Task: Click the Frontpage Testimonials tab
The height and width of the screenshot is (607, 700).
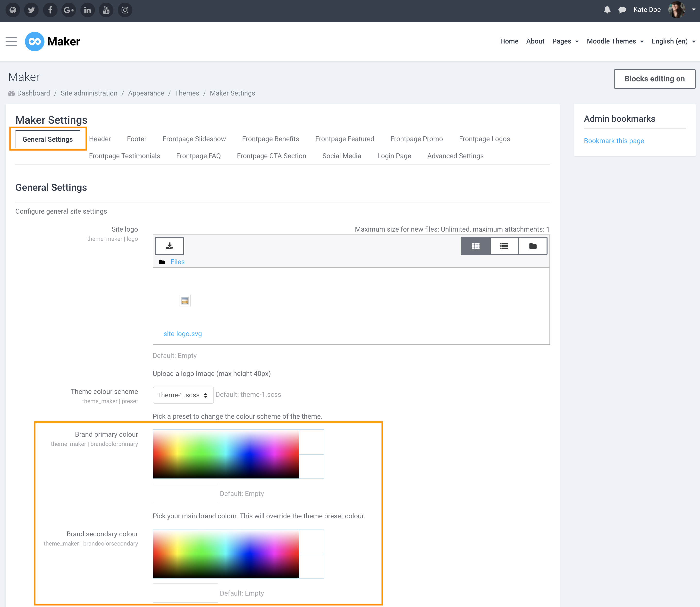Action: (124, 156)
